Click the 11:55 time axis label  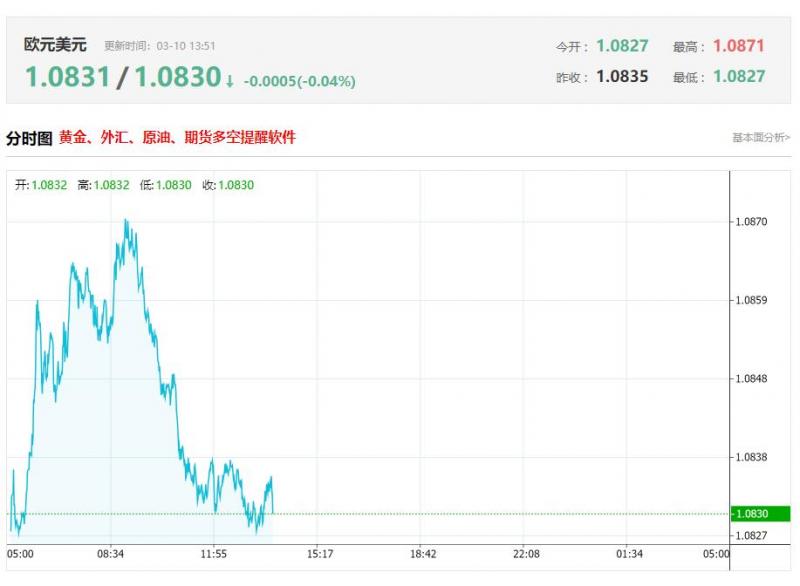click(x=213, y=554)
